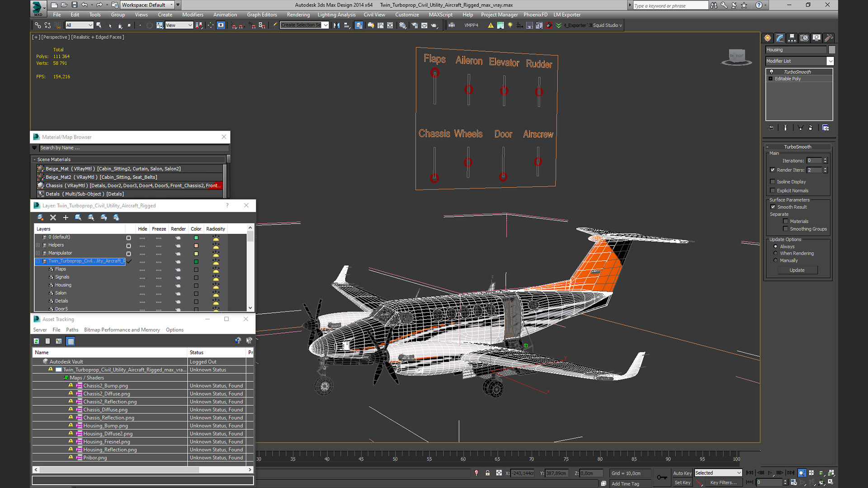Select the When Rendering update option
868x488 pixels.
pos(776,253)
